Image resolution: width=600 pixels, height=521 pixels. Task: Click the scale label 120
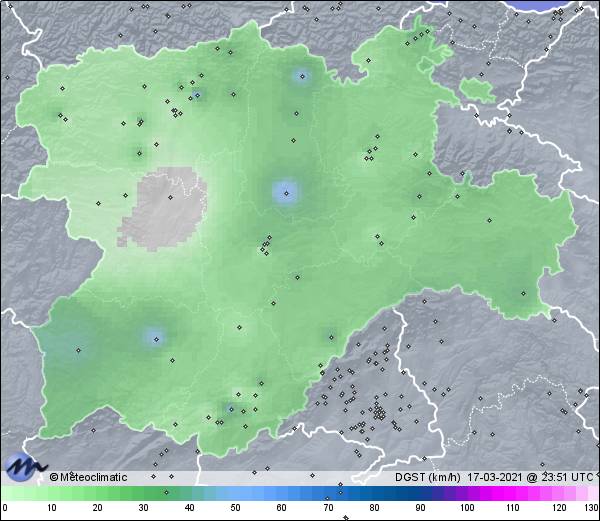559,508
